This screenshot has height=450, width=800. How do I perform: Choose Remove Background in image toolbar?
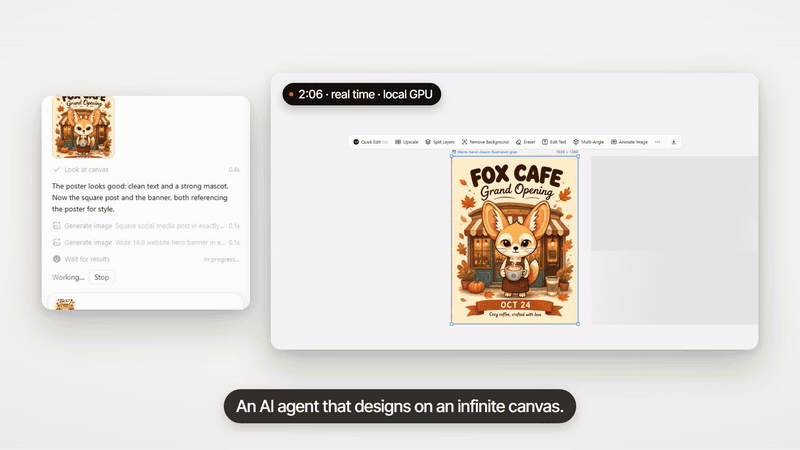(x=485, y=142)
